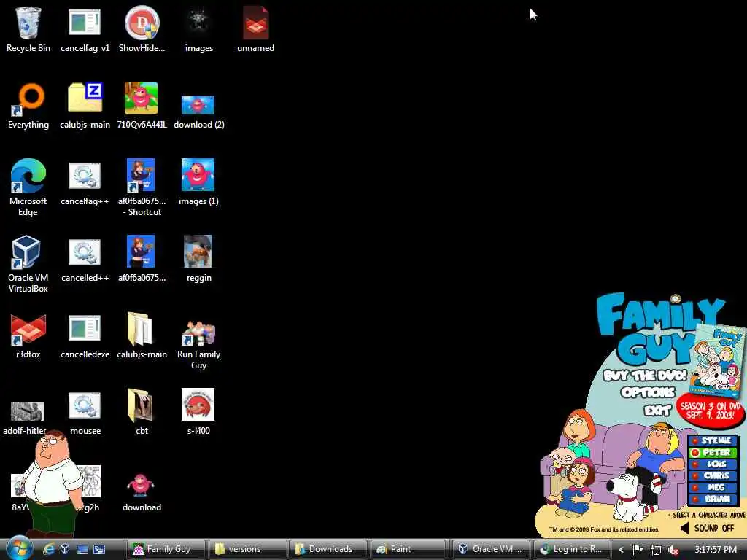Click the flag tray notification icon
Viewport: 747px width, 560px height.
tap(638, 550)
